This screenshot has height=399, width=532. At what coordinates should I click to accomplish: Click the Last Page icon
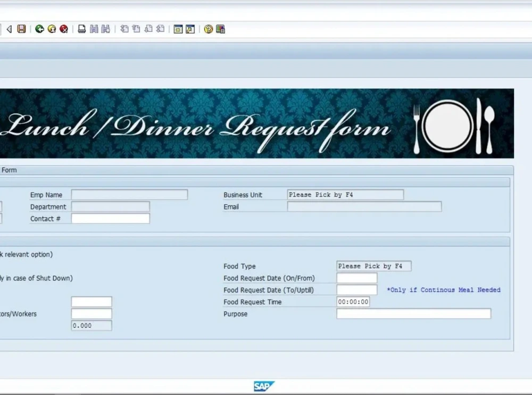160,29
